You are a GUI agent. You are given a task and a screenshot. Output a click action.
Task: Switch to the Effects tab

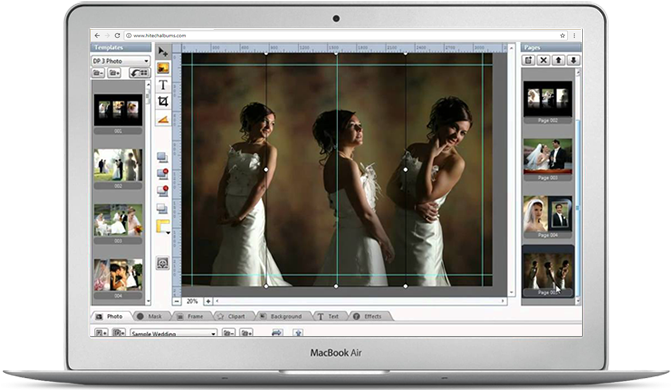pos(369,316)
